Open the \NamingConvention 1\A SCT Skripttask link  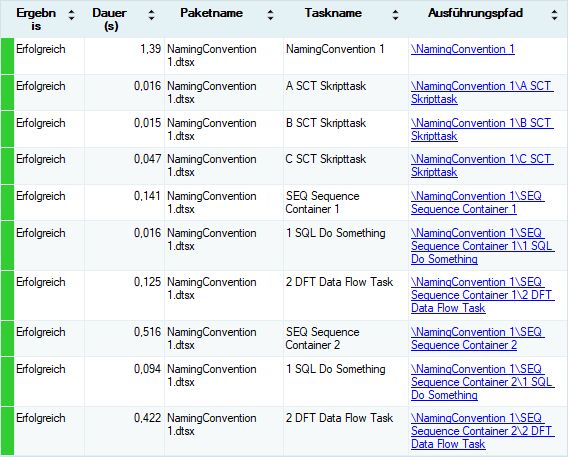(482, 92)
